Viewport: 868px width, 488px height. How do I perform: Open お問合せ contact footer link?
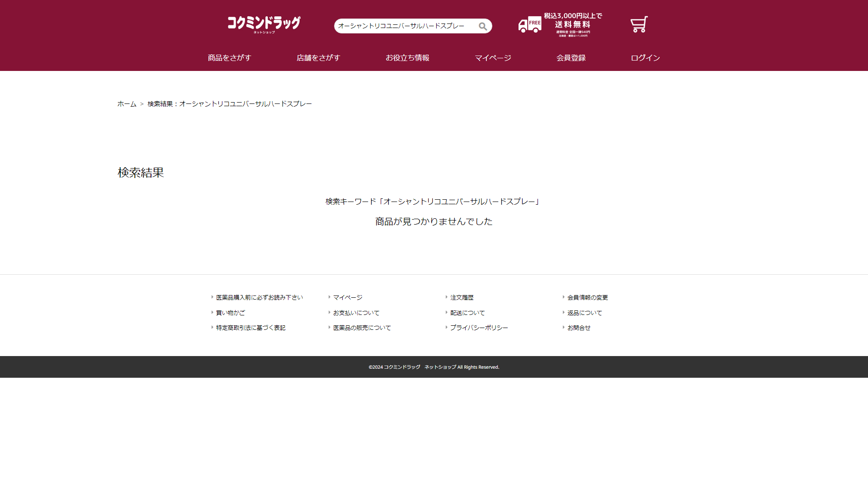point(579,328)
